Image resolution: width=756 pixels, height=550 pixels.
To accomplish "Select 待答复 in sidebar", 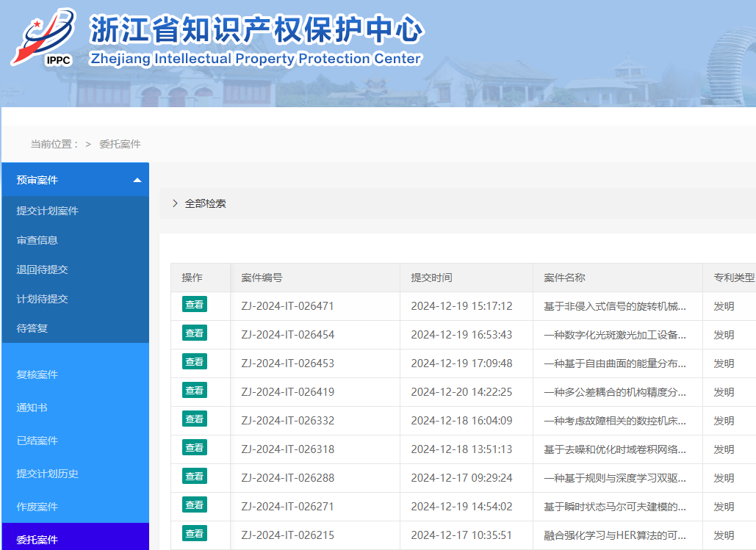I will pyautogui.click(x=32, y=328).
